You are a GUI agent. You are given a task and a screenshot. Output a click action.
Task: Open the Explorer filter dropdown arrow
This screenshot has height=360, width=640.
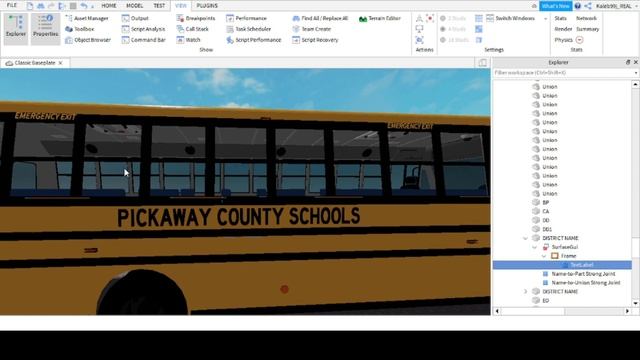tap(636, 73)
